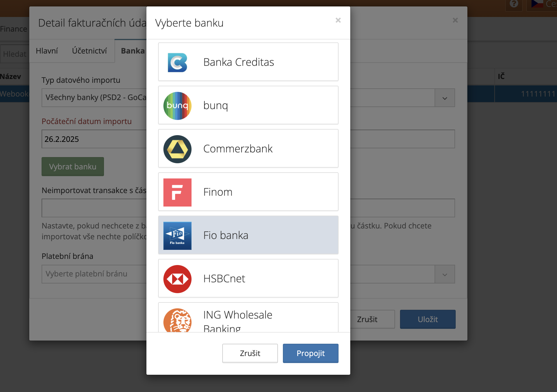Select Banka Creditas from the list
Screen dimensions: 557x392
coord(248,62)
